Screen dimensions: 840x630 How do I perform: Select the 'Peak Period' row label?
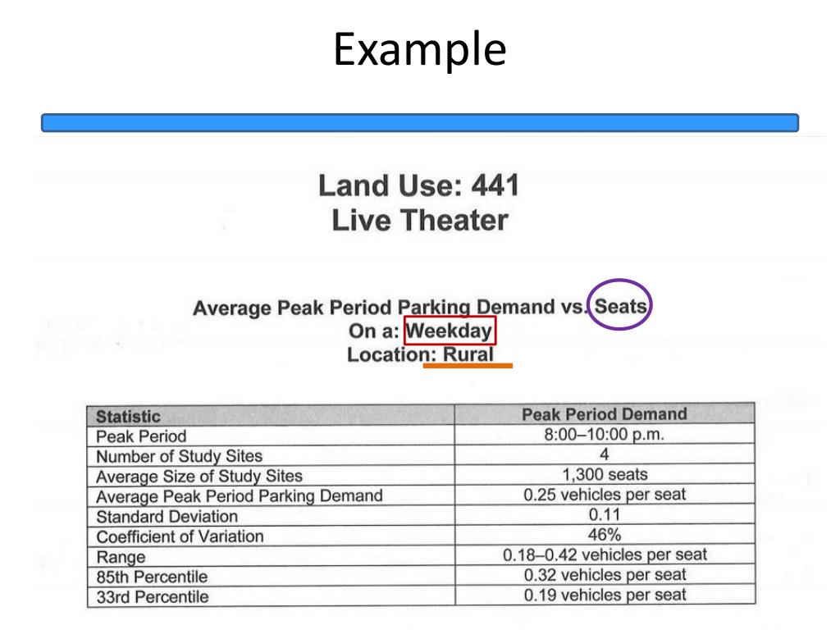pos(141,436)
